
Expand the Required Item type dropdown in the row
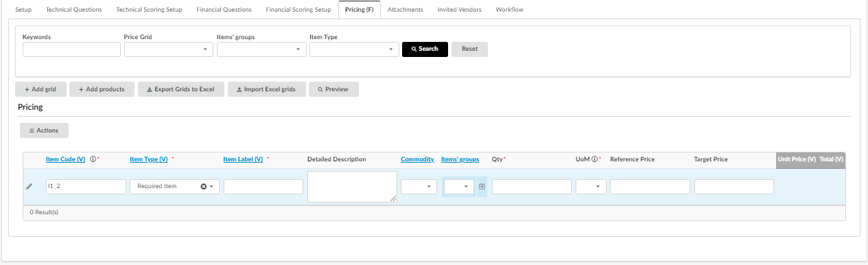pos(212,187)
